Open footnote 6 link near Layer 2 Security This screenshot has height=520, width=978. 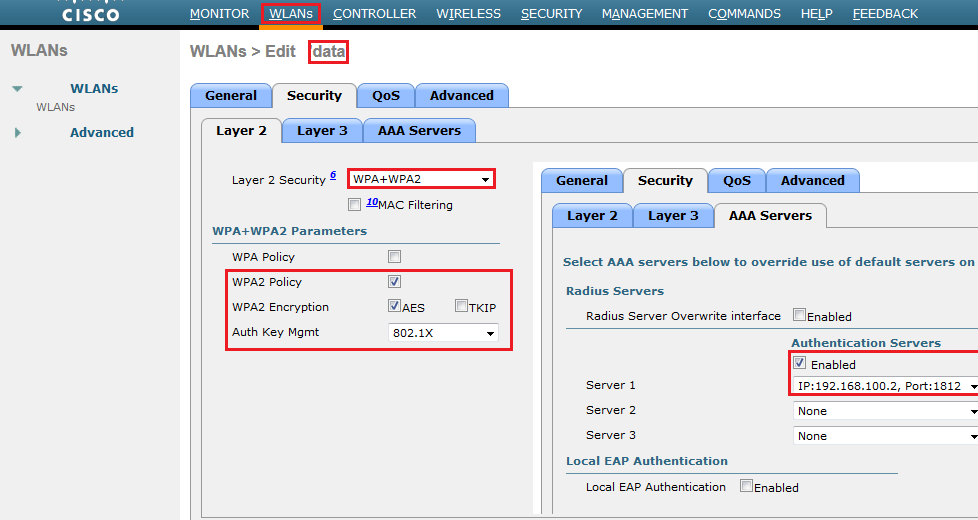coord(333,176)
